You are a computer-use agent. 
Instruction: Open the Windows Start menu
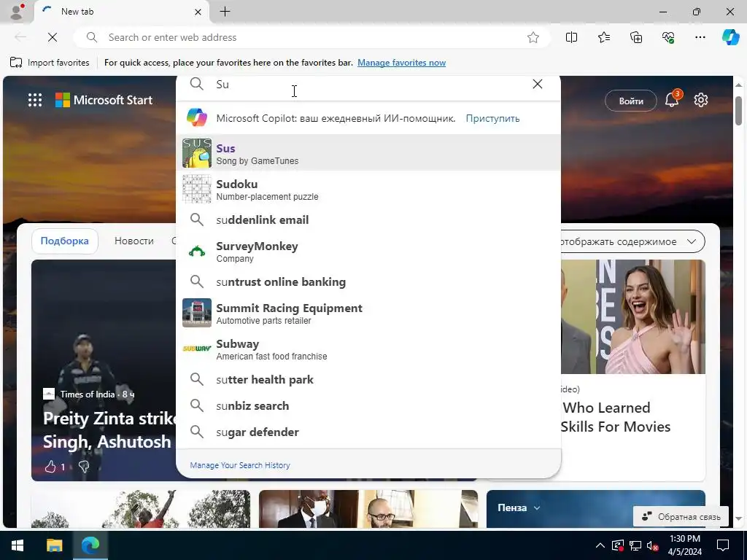[x=18, y=545]
